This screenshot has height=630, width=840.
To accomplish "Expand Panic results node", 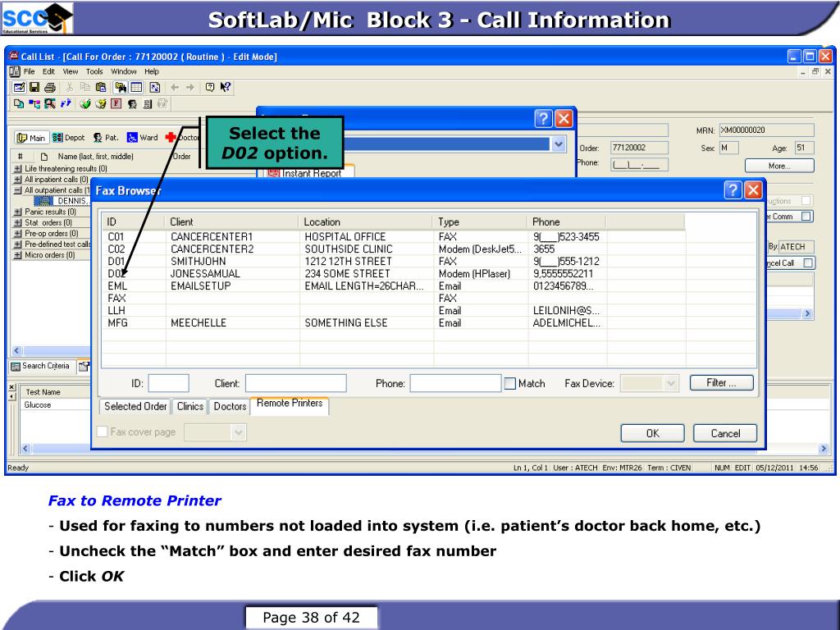I will [x=18, y=212].
